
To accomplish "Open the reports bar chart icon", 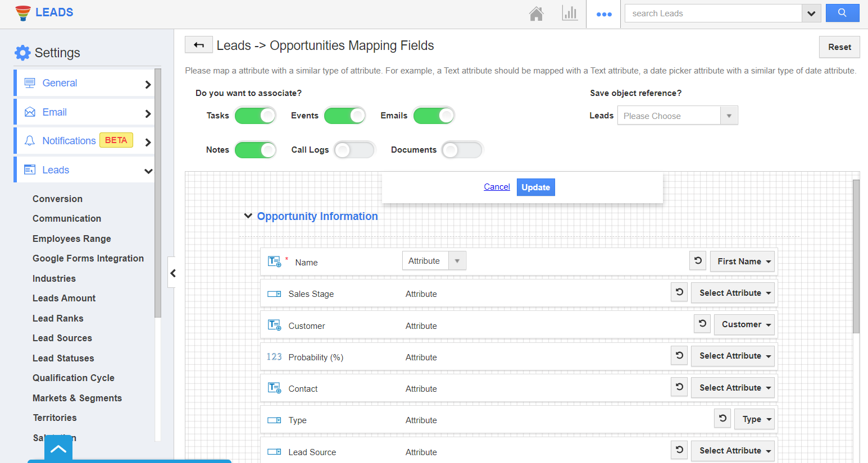I will (570, 13).
